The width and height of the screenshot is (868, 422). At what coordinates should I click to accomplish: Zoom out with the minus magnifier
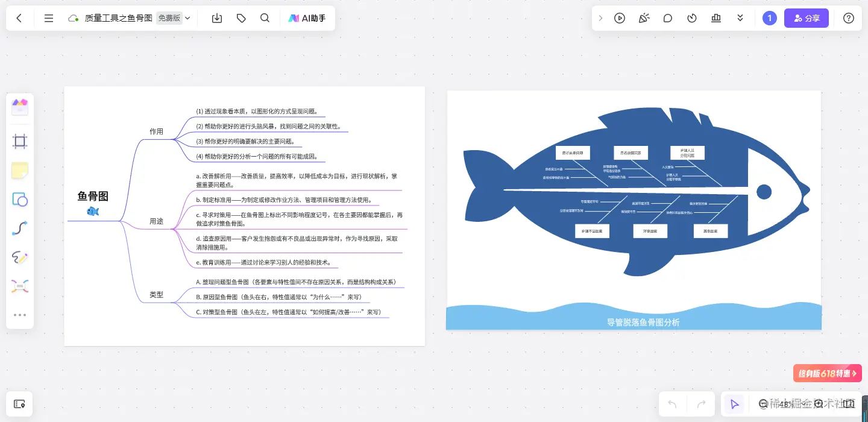coord(764,404)
